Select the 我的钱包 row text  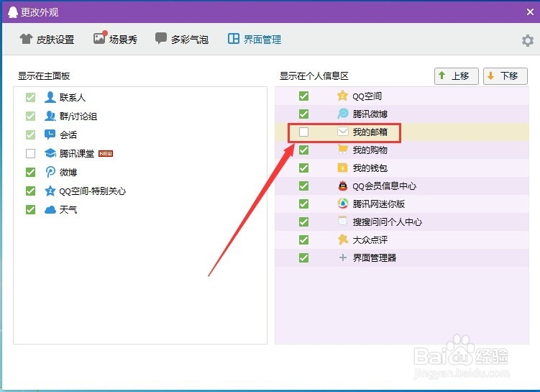370,168
